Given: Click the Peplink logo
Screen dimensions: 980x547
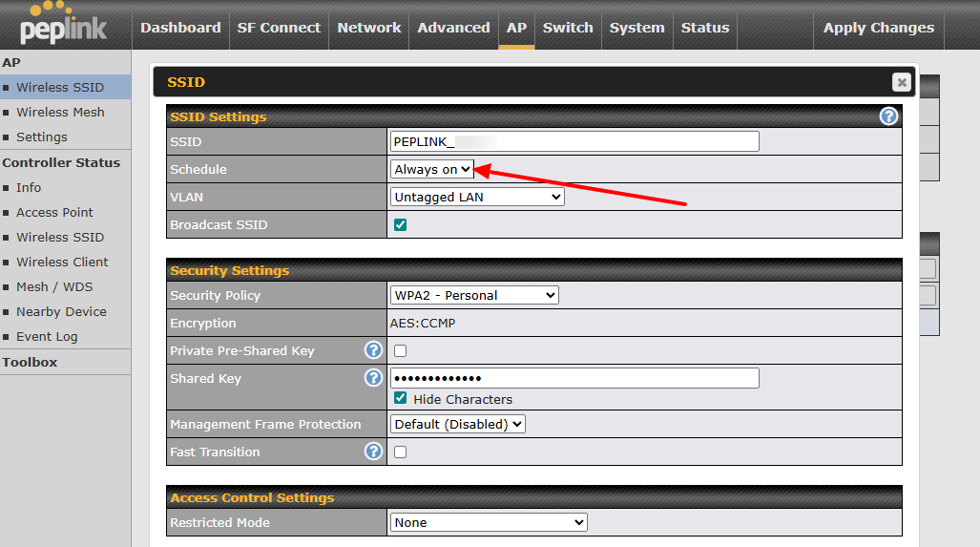Looking at the screenshot, I should [62, 24].
